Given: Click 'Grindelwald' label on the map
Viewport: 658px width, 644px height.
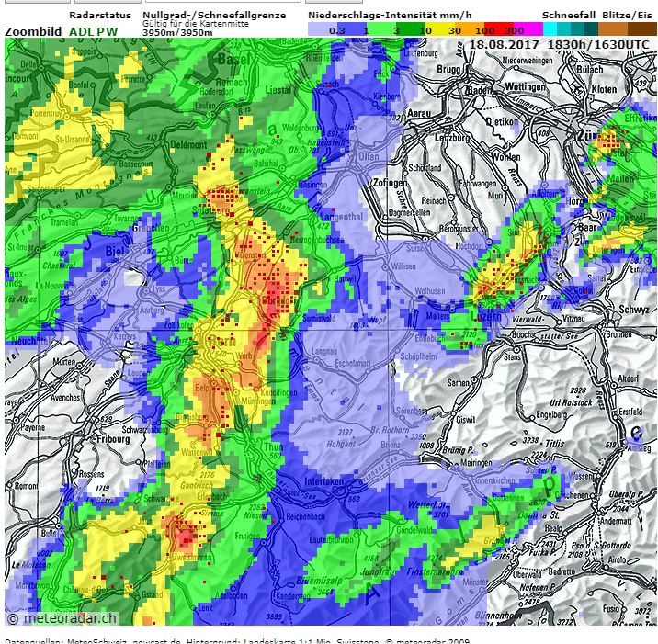Looking at the screenshot, I should [415, 530].
